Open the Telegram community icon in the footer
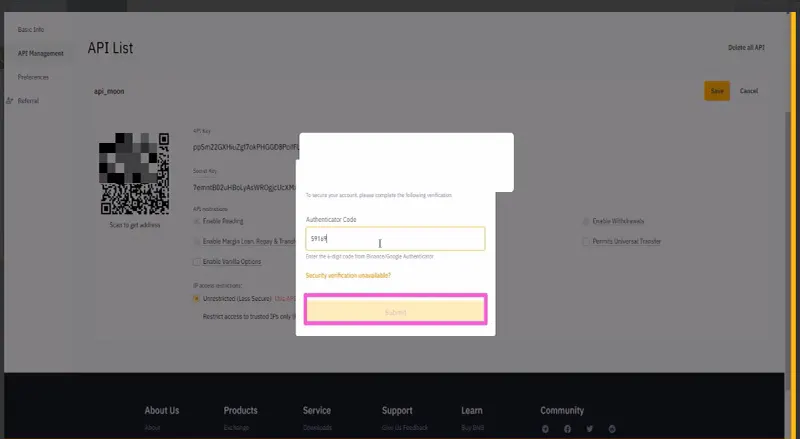The height and width of the screenshot is (439, 800). coord(545,429)
